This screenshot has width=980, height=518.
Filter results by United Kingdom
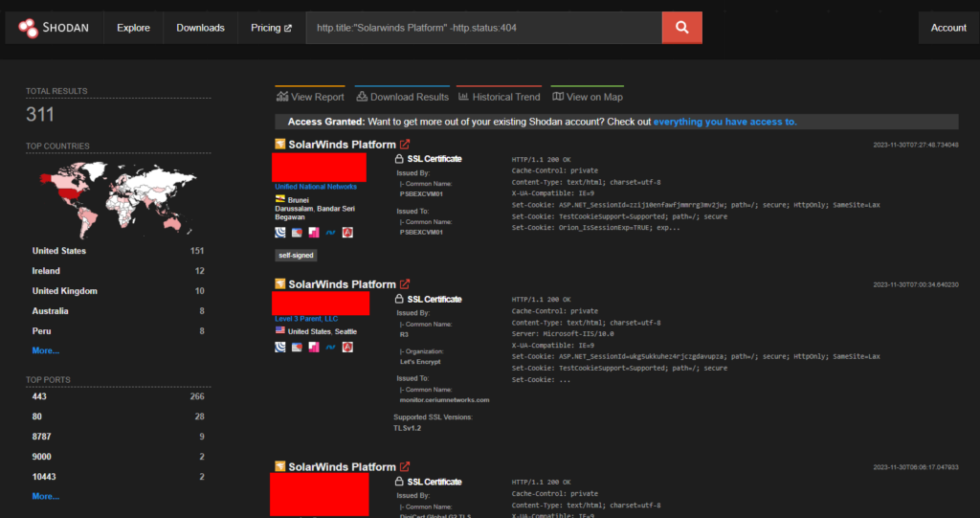[x=118, y=291]
